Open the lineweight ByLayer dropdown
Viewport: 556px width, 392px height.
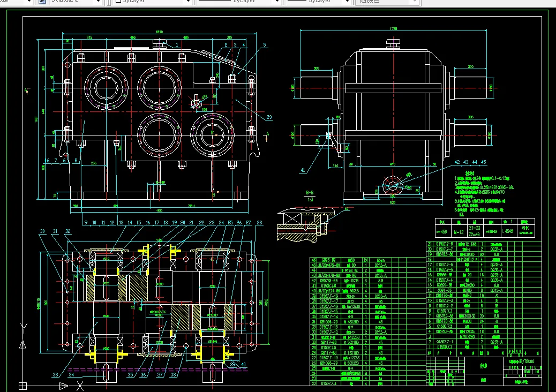point(348,2)
